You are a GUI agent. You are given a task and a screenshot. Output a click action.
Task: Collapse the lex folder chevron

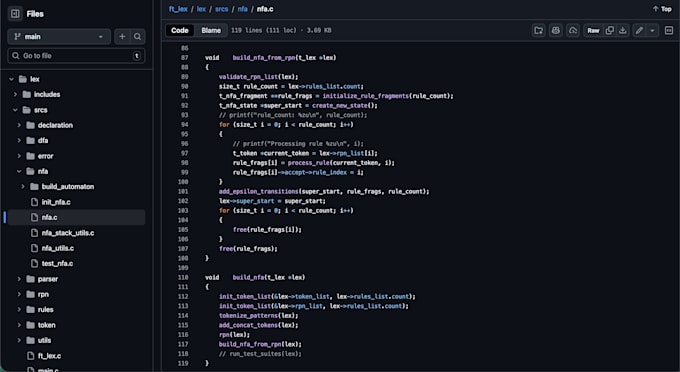12,79
